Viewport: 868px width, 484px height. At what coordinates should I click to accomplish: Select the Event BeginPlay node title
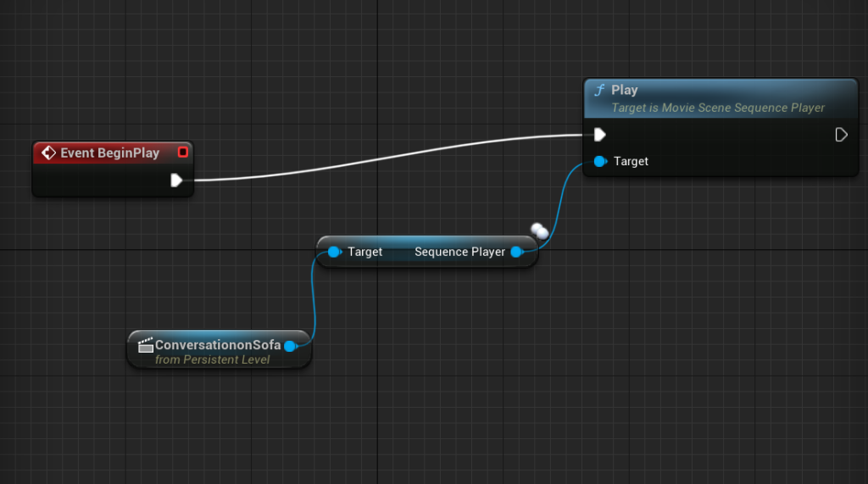[x=109, y=153]
